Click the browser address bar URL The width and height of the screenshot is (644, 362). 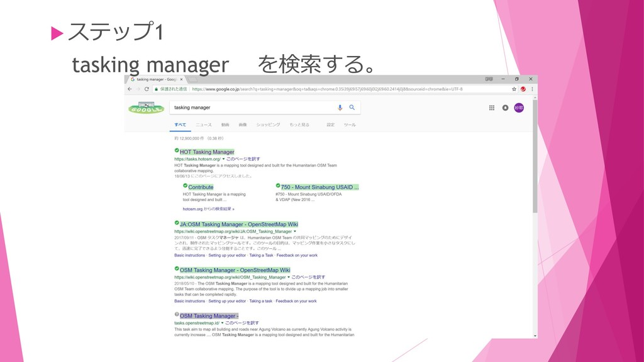pyautogui.click(x=327, y=89)
